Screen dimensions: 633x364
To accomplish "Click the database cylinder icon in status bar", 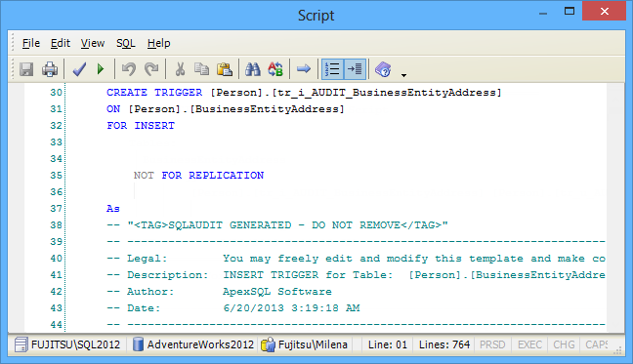I will [x=138, y=344].
